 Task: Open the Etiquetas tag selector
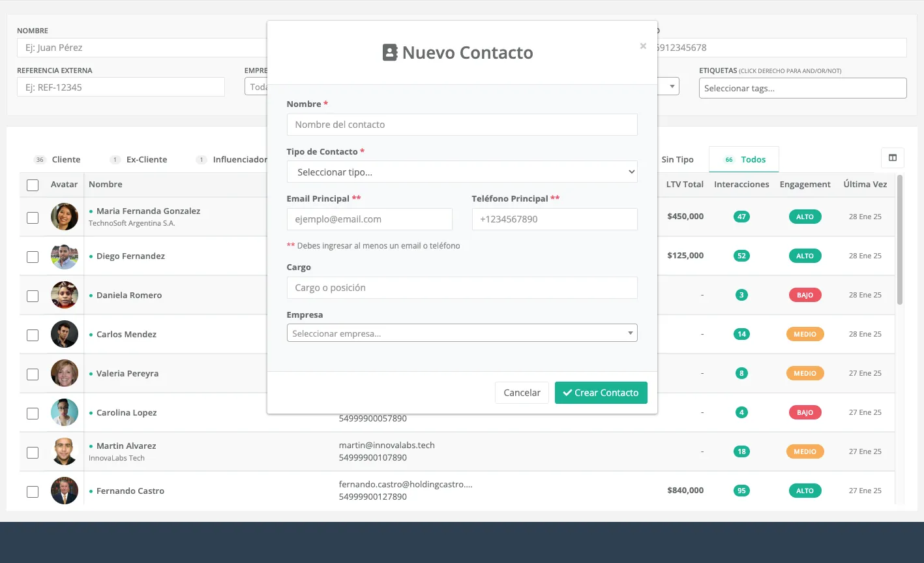click(x=803, y=88)
